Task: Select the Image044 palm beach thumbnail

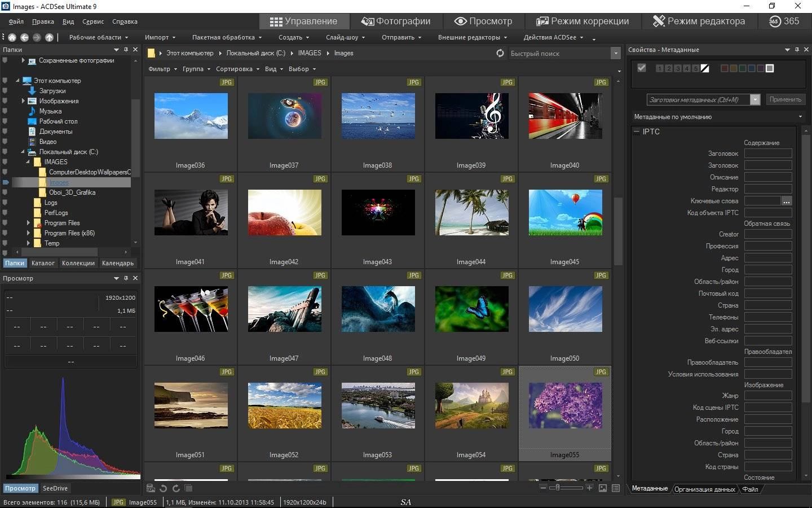Action: pyautogui.click(x=472, y=212)
